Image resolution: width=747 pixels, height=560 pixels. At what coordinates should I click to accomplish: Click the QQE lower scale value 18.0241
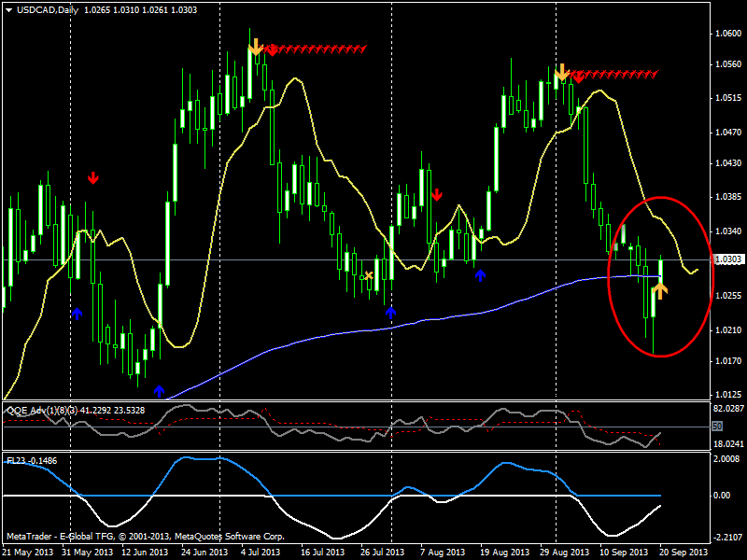pyautogui.click(x=728, y=444)
